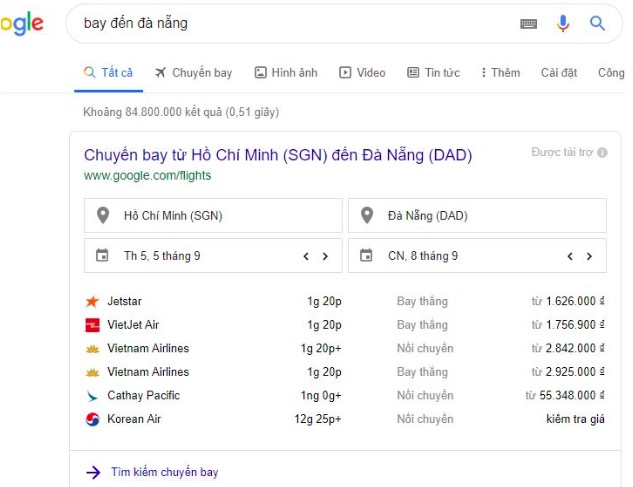Viewport: 633px width, 487px height.
Task: Click the Chuyến bay airplane icon
Action: pyautogui.click(x=161, y=73)
